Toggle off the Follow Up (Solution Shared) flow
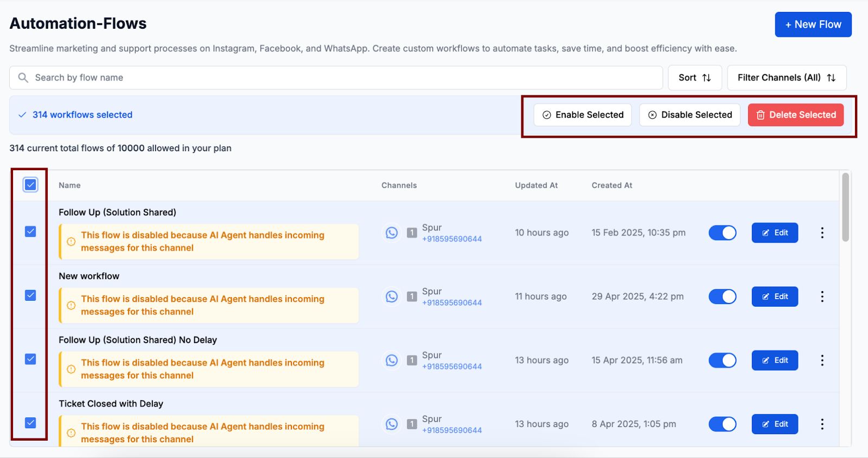868x458 pixels. pyautogui.click(x=722, y=233)
